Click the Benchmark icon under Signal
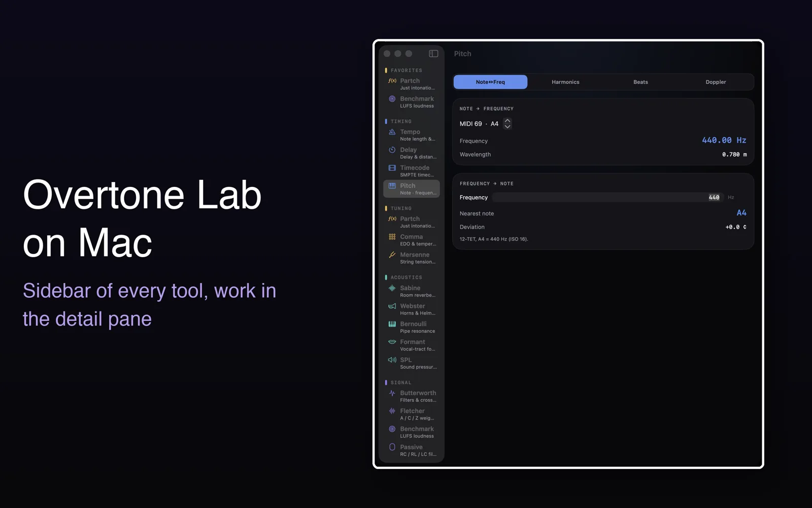 tap(392, 429)
